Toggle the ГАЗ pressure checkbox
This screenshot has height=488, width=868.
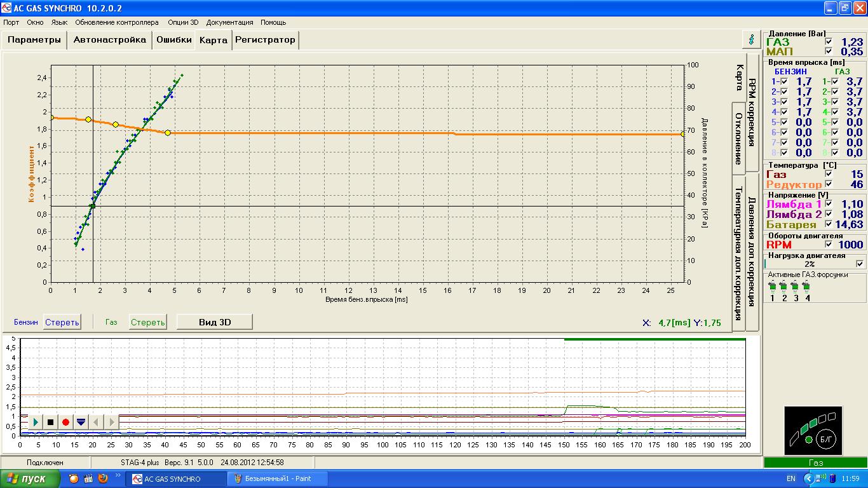[x=828, y=41]
